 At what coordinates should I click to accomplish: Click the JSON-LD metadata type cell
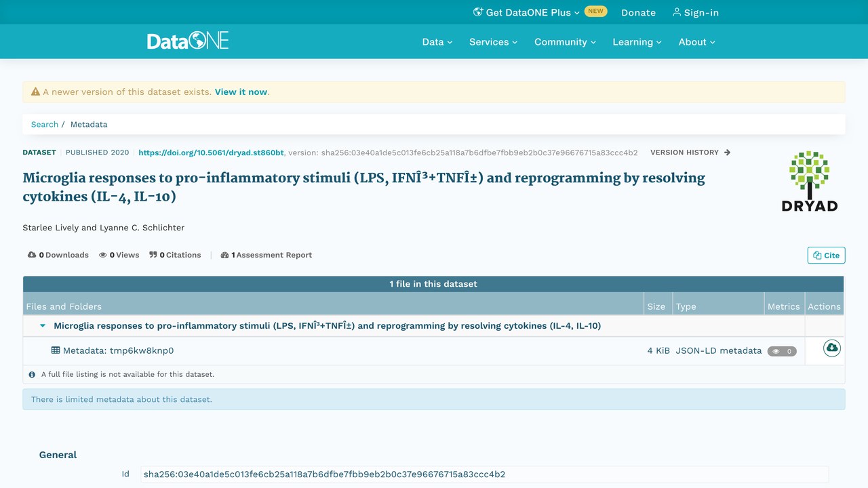[x=719, y=350]
